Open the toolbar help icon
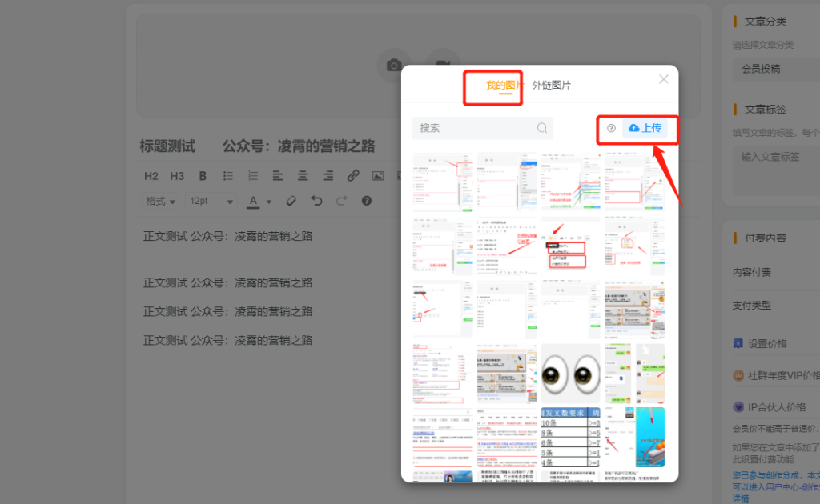This screenshot has height=504, width=820. click(x=366, y=201)
